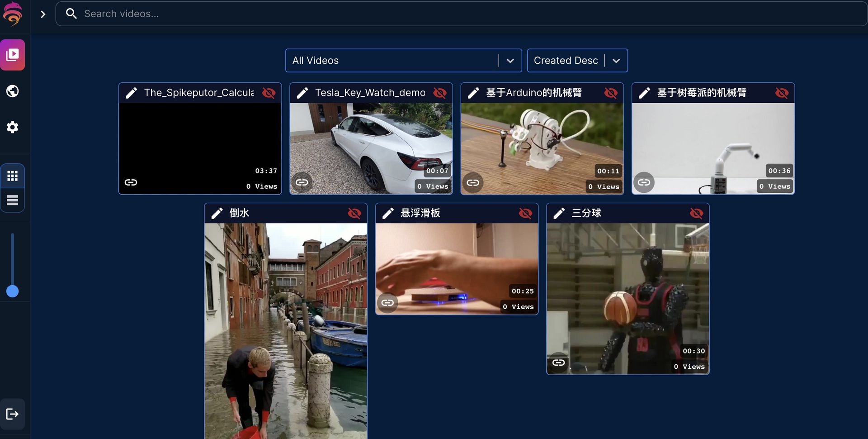Open the settings gear icon
This screenshot has width=868, height=439.
pos(13,127)
